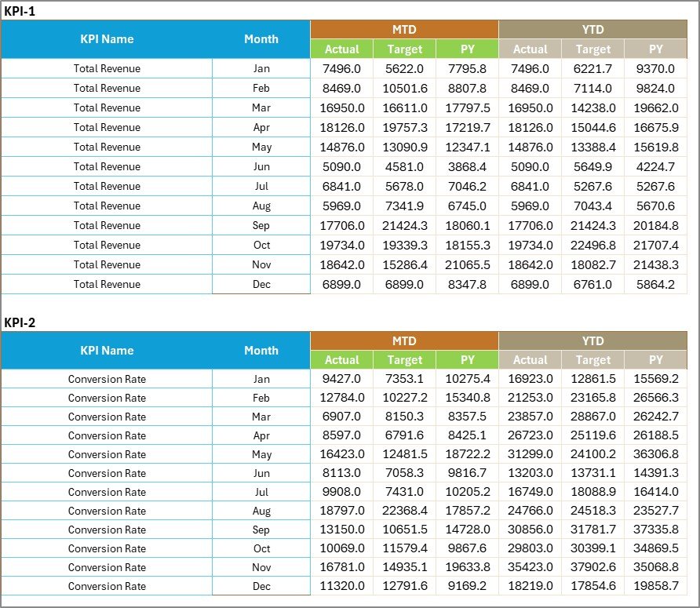
Task: Click the YTD header of KPI-1 table
Action: coord(592,29)
